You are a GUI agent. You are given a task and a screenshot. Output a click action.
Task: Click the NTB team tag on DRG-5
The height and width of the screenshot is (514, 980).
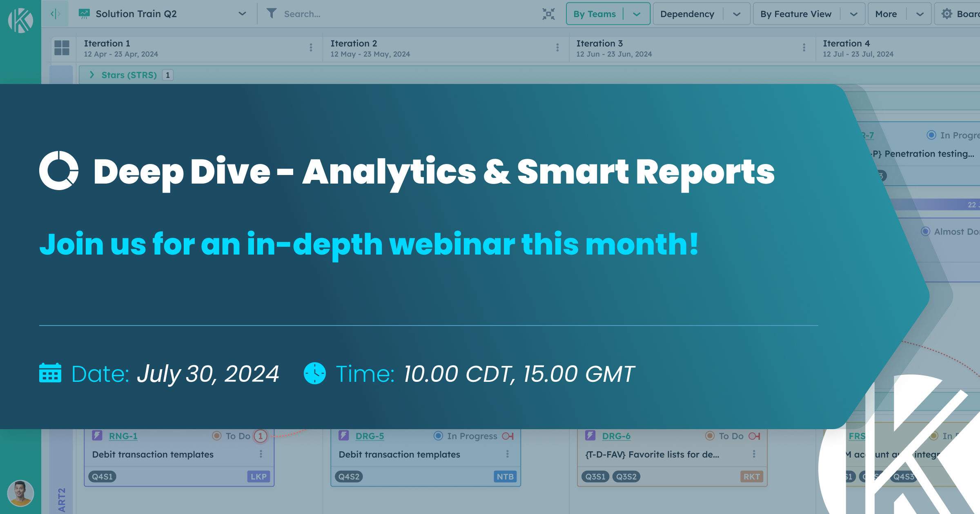(x=506, y=476)
